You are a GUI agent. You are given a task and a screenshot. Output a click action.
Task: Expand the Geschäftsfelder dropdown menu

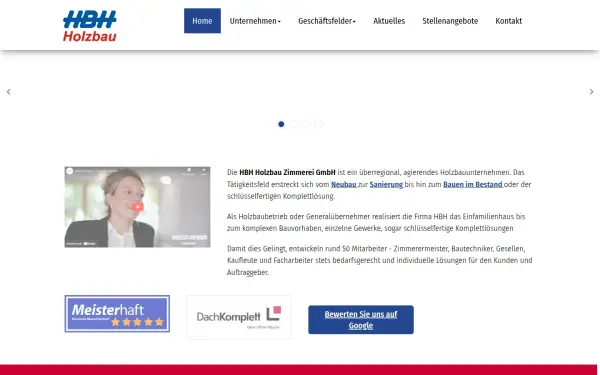click(x=327, y=21)
